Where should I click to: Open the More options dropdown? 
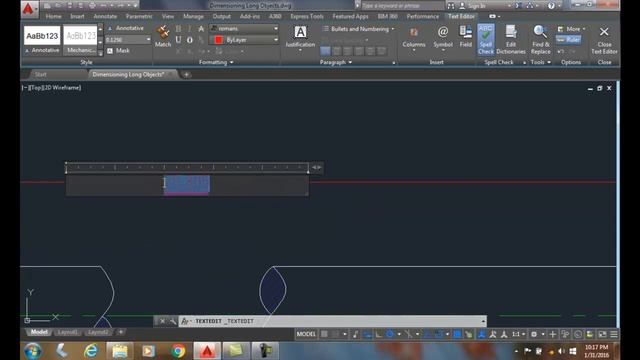tap(572, 29)
